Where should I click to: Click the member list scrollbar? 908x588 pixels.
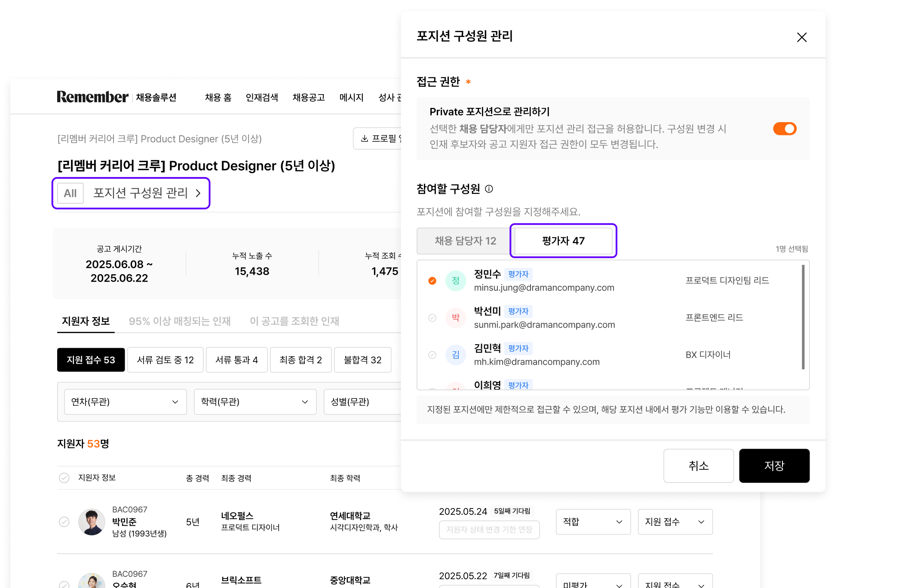click(x=803, y=317)
